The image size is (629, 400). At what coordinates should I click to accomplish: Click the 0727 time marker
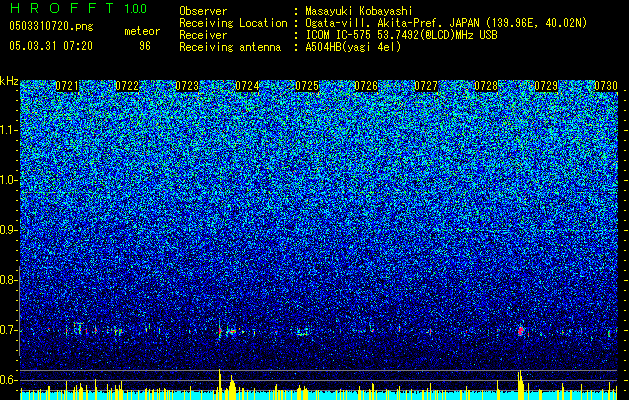pos(426,86)
